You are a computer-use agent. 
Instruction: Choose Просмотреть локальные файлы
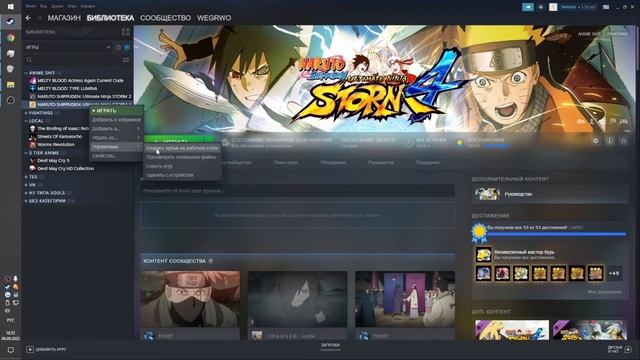pyautogui.click(x=182, y=157)
